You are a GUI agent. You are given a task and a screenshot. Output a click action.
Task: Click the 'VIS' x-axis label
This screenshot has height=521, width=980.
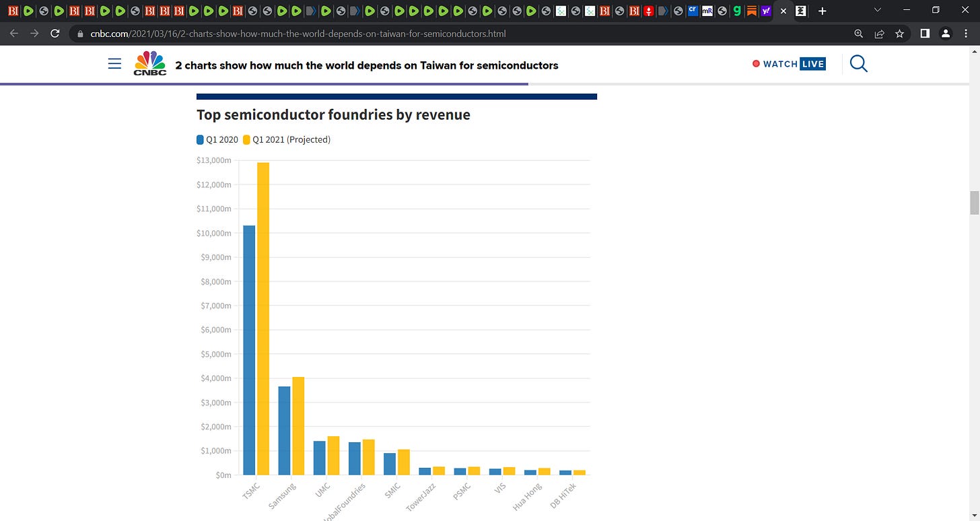pos(500,489)
